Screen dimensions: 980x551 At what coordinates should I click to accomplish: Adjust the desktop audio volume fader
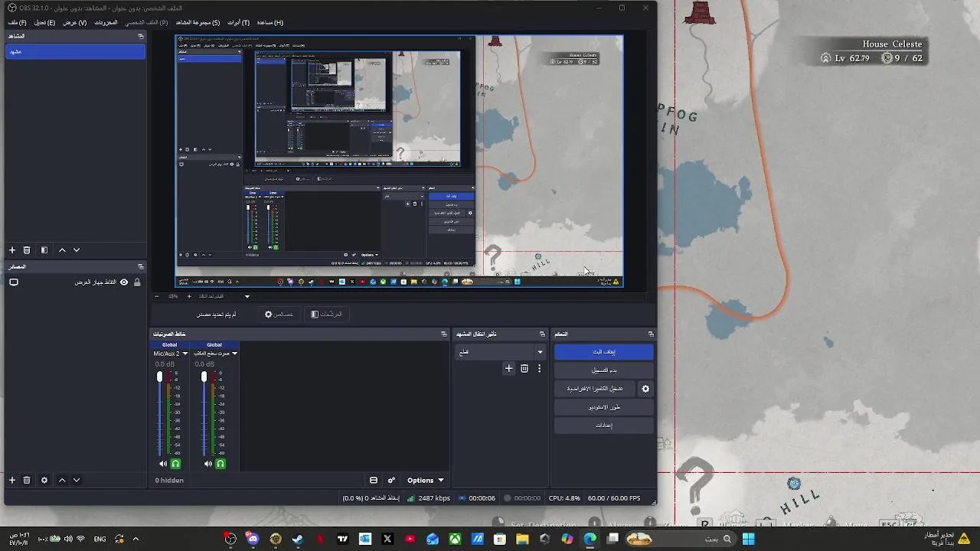(204, 377)
